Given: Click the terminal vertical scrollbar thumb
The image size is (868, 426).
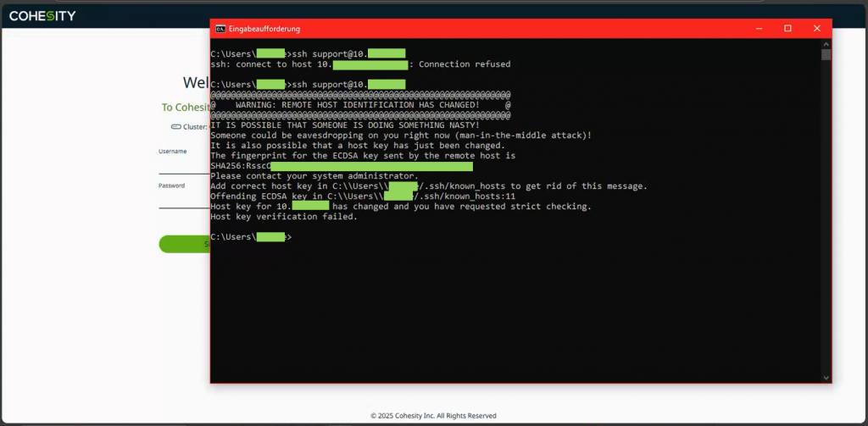Looking at the screenshot, I should pyautogui.click(x=826, y=55).
